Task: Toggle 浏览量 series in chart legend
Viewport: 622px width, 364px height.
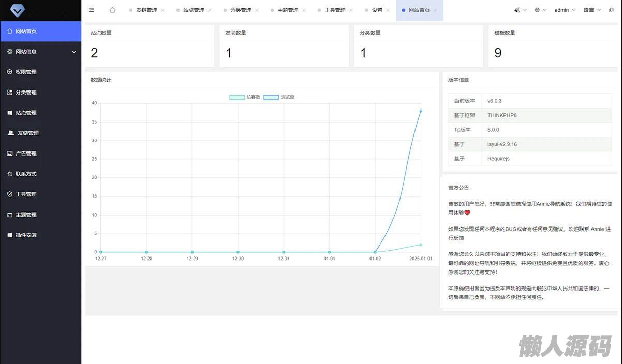Action: coord(279,97)
